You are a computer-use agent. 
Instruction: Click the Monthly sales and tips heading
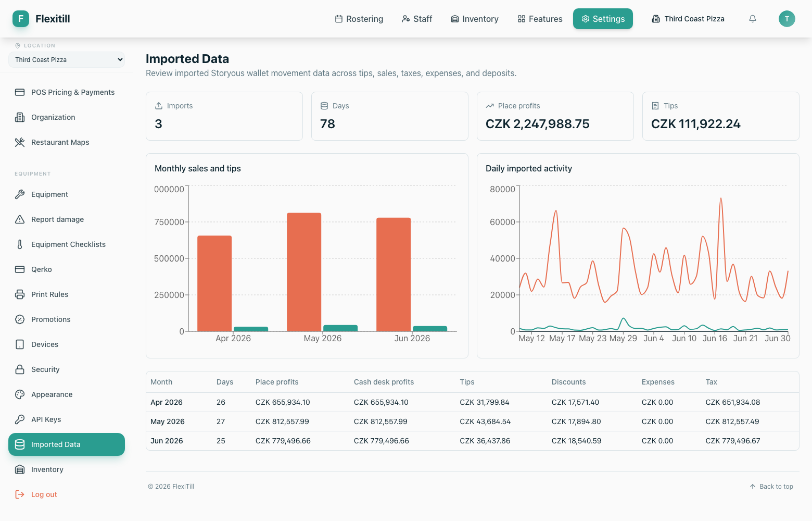[x=198, y=168]
